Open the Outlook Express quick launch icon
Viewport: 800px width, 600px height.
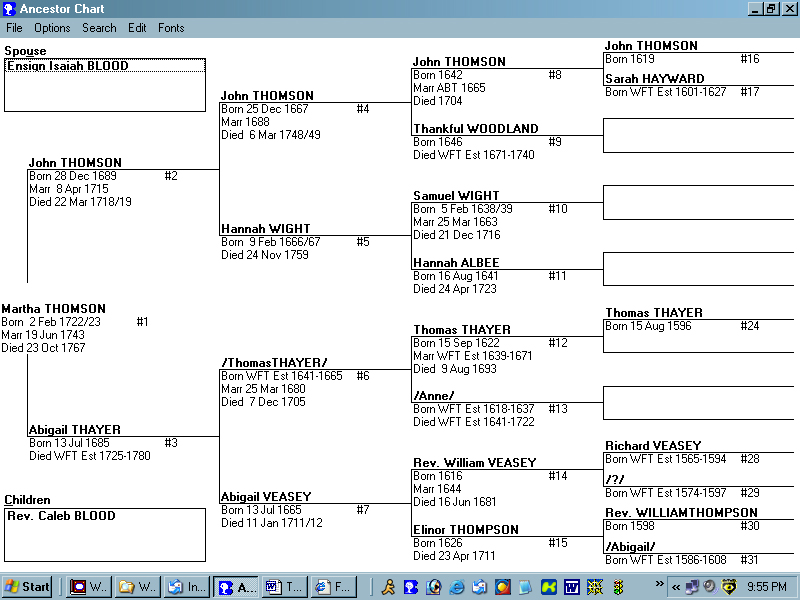click(480, 587)
